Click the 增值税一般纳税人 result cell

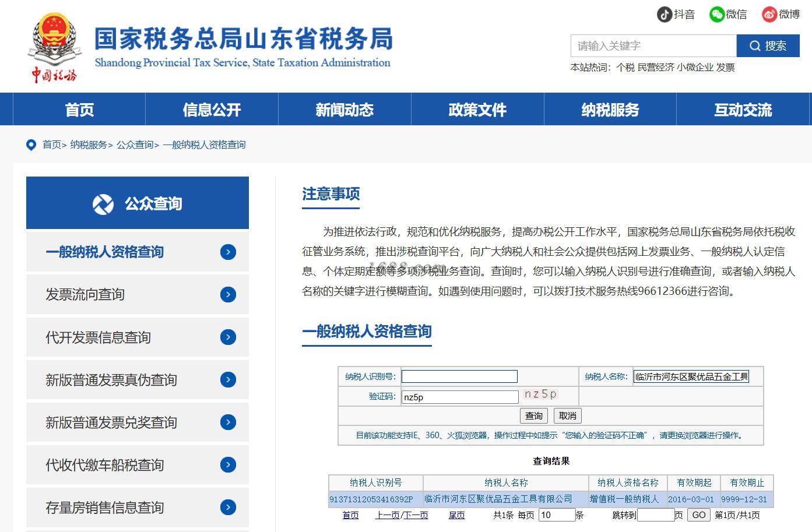628,499
